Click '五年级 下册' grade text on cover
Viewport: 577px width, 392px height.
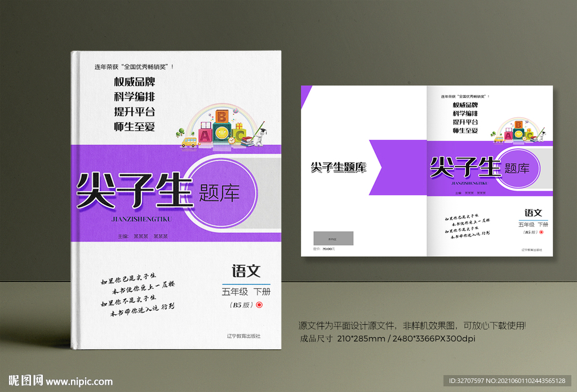pyautogui.click(x=246, y=292)
